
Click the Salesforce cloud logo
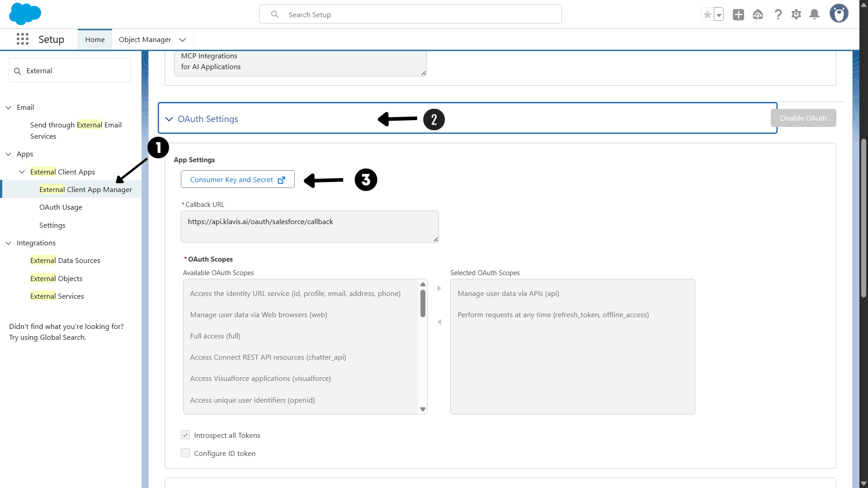click(x=25, y=14)
